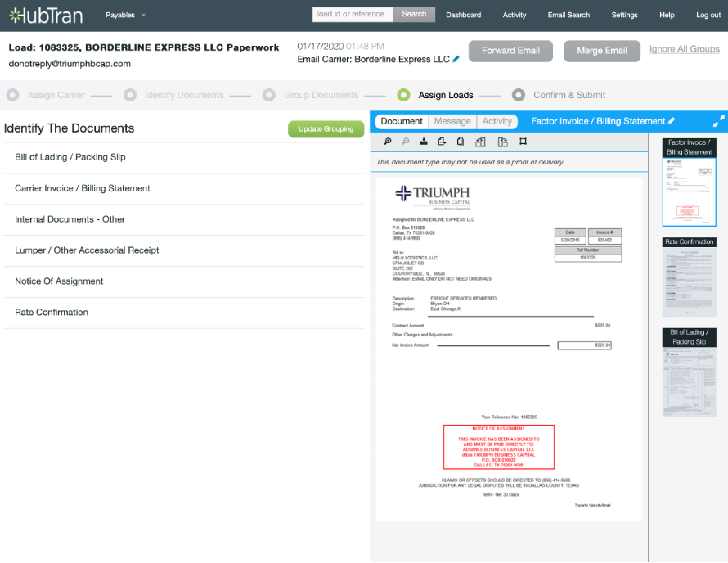The width and height of the screenshot is (728, 563).
Task: Select the Assign Loads step indicator
Action: click(x=403, y=95)
